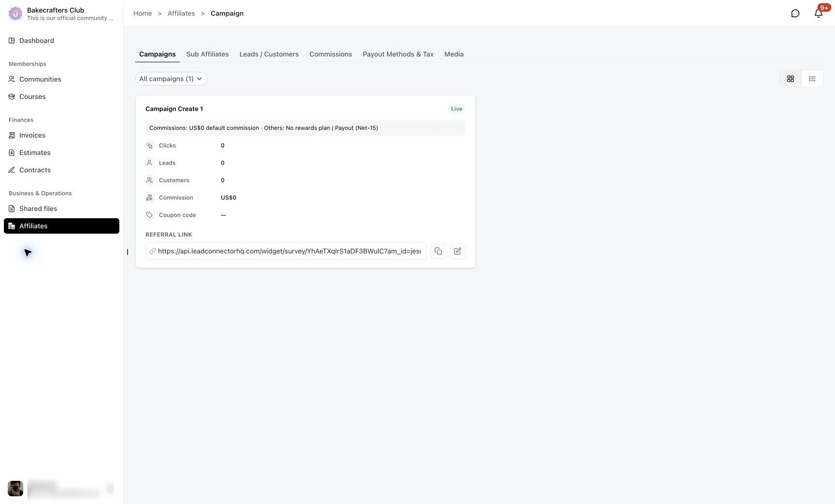Open the Leads / Customers tab
835x504 pixels.
[x=269, y=54]
